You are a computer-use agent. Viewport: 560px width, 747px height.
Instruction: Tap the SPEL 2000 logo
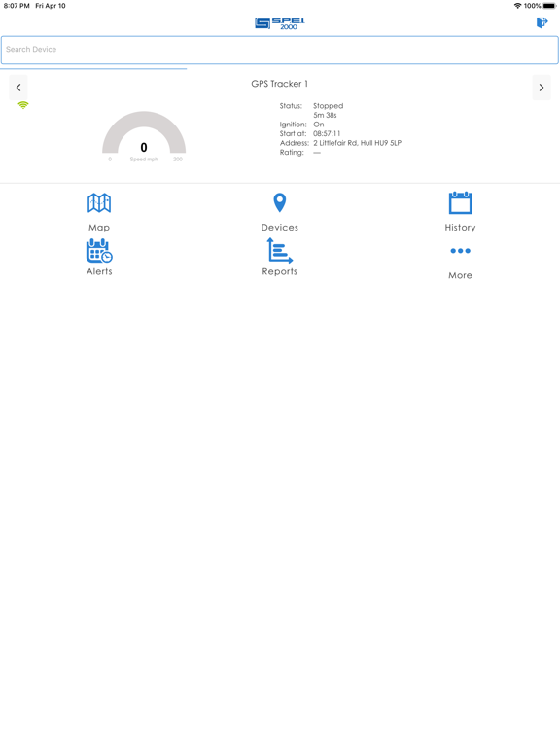click(280, 23)
